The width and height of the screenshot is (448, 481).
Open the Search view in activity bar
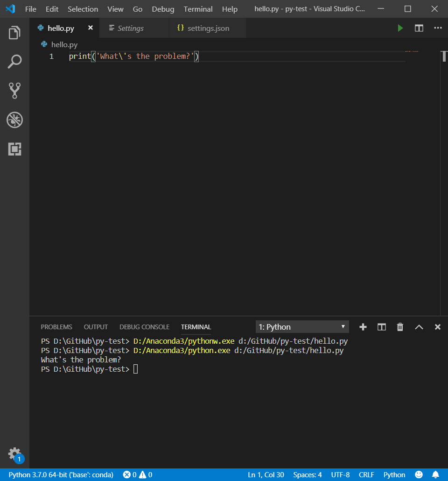(x=14, y=61)
